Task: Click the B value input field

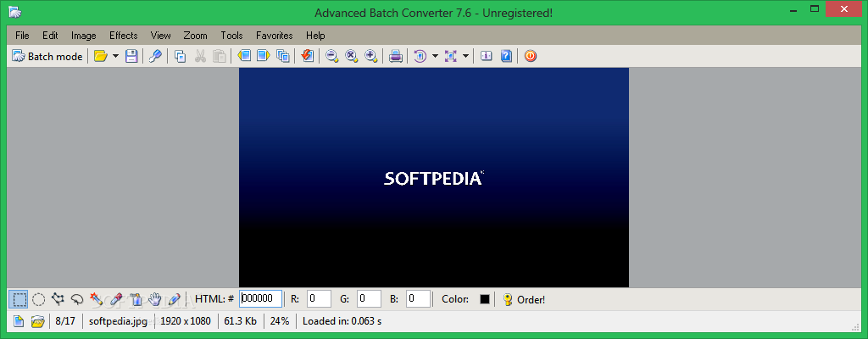Action: click(418, 298)
